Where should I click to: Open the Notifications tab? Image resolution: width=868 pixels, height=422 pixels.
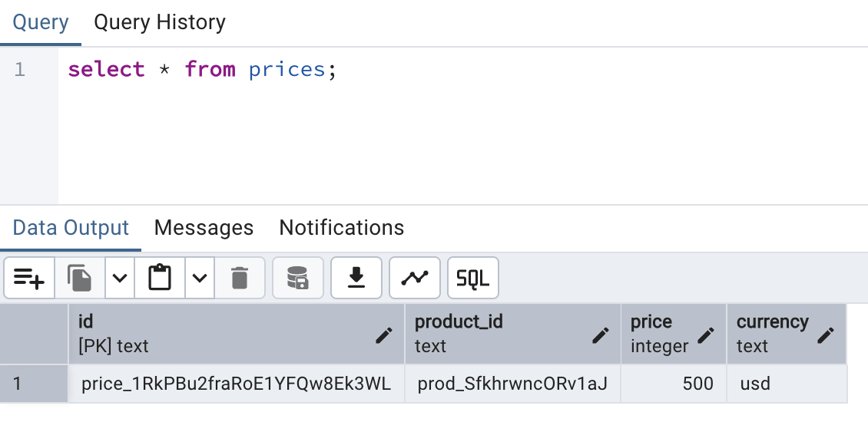342,228
